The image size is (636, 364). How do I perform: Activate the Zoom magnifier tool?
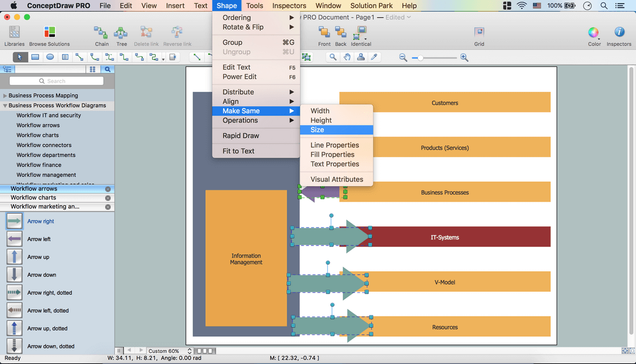tap(332, 57)
